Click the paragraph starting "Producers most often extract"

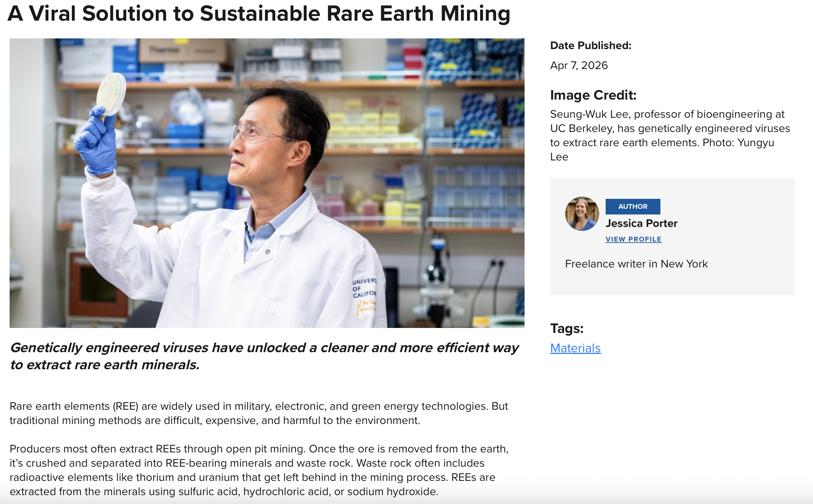[x=259, y=470]
